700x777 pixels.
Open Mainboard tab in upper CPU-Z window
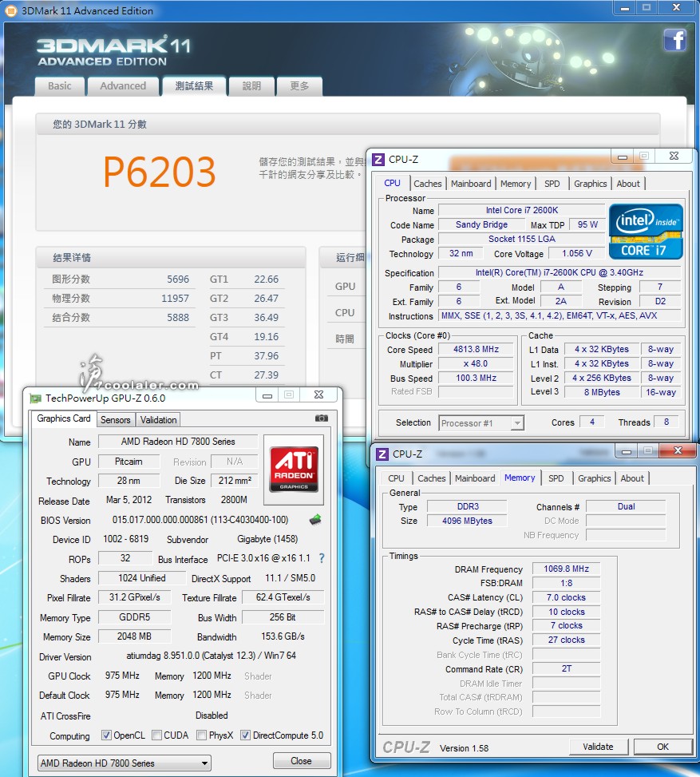(x=471, y=184)
